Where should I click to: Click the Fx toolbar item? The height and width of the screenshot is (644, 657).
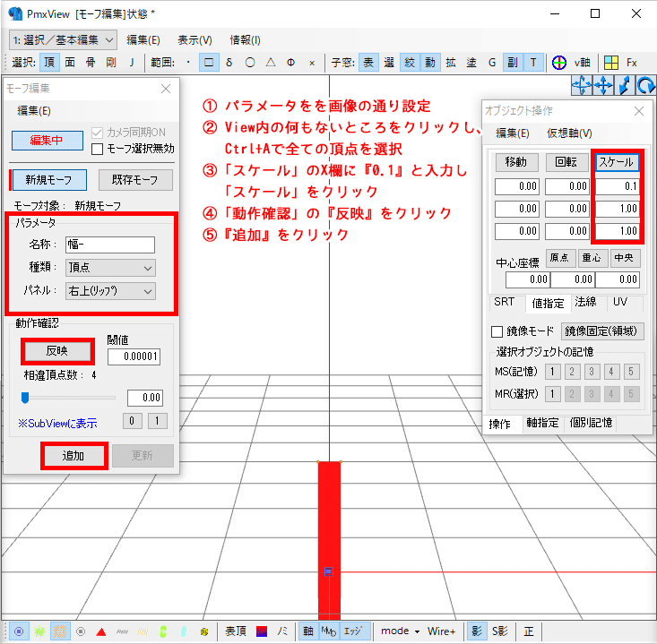coord(631,63)
